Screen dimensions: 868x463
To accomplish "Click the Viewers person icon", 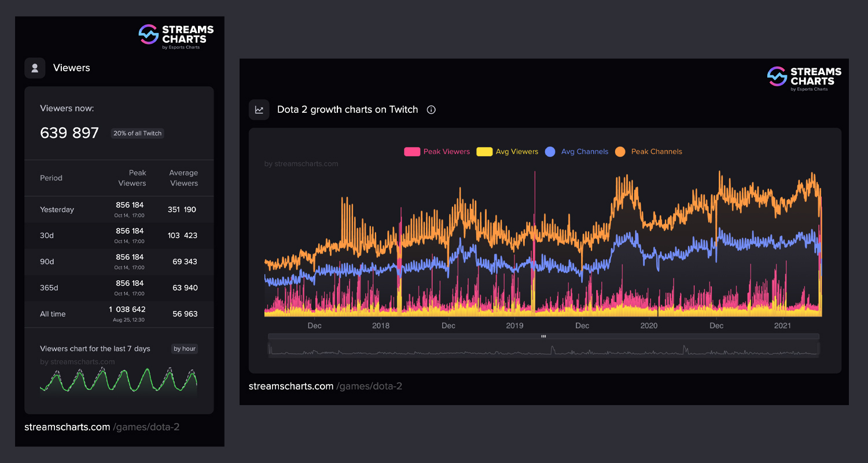I will click(35, 68).
